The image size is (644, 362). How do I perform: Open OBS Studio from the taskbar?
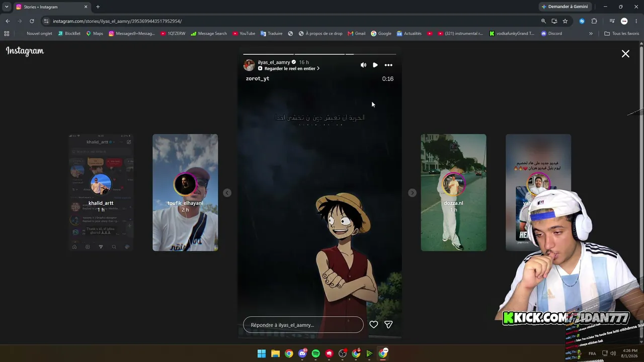(x=343, y=353)
